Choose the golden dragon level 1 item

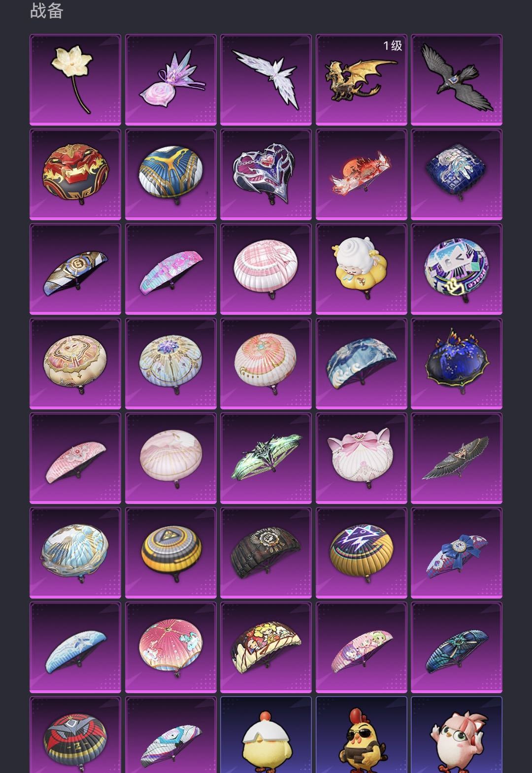(x=362, y=80)
